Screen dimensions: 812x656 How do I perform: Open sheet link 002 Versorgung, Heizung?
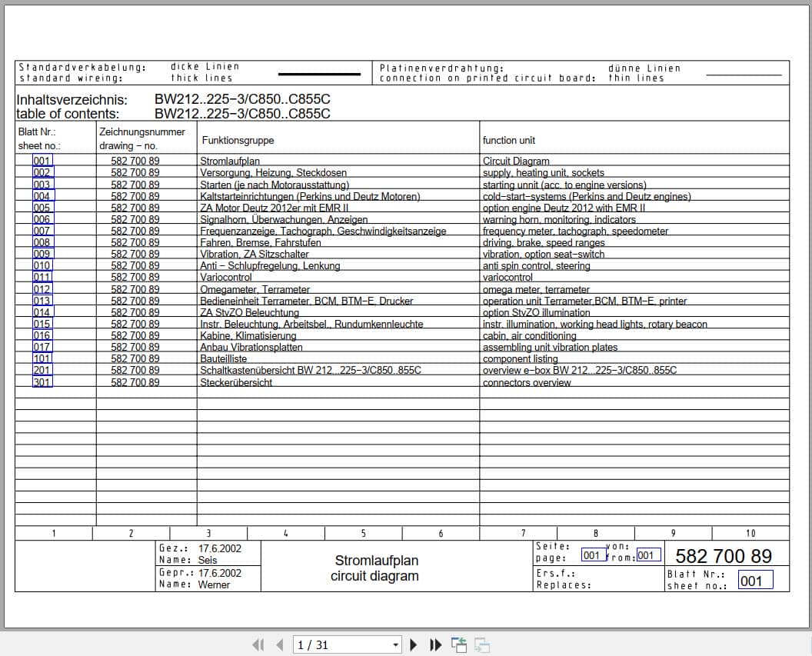[x=42, y=172]
